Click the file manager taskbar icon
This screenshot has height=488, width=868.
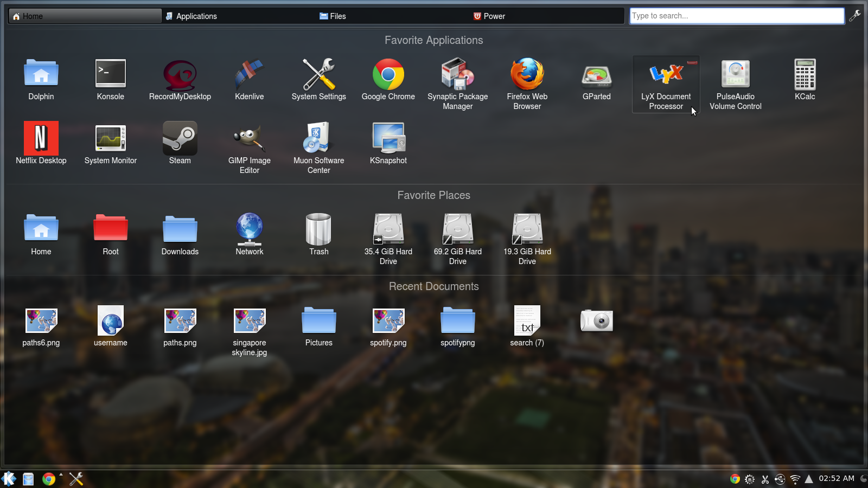28,479
